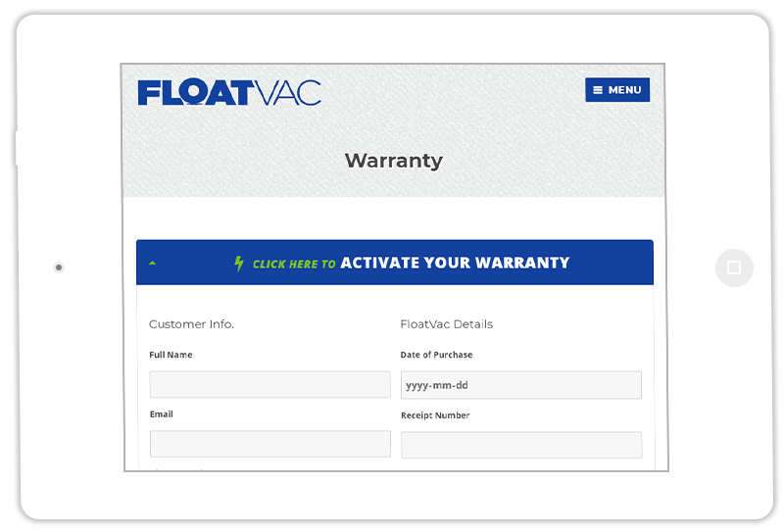Click the green lightning bolt icon

point(239,263)
